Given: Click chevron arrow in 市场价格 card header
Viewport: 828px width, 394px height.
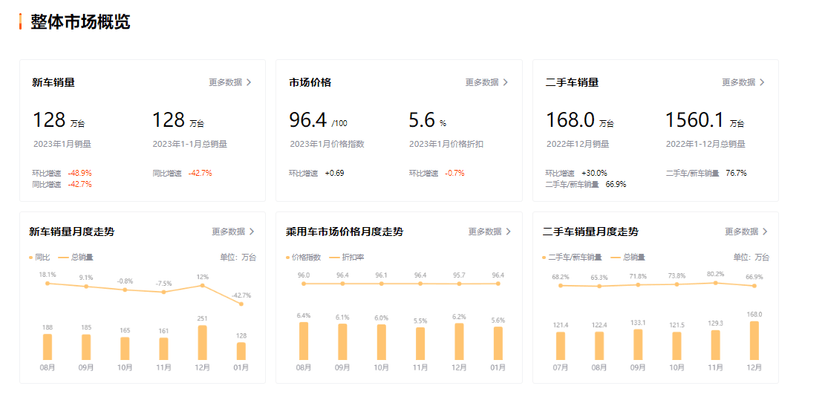Looking at the screenshot, I should click(505, 82).
